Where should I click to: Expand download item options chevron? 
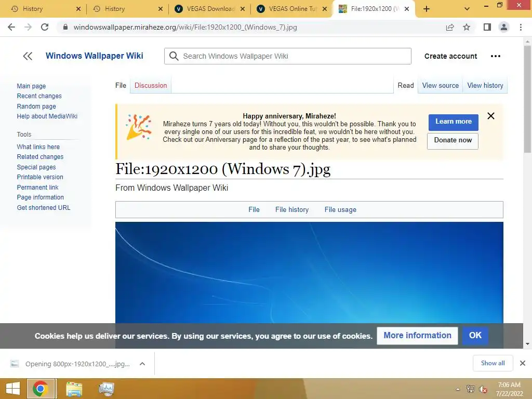[142, 364]
